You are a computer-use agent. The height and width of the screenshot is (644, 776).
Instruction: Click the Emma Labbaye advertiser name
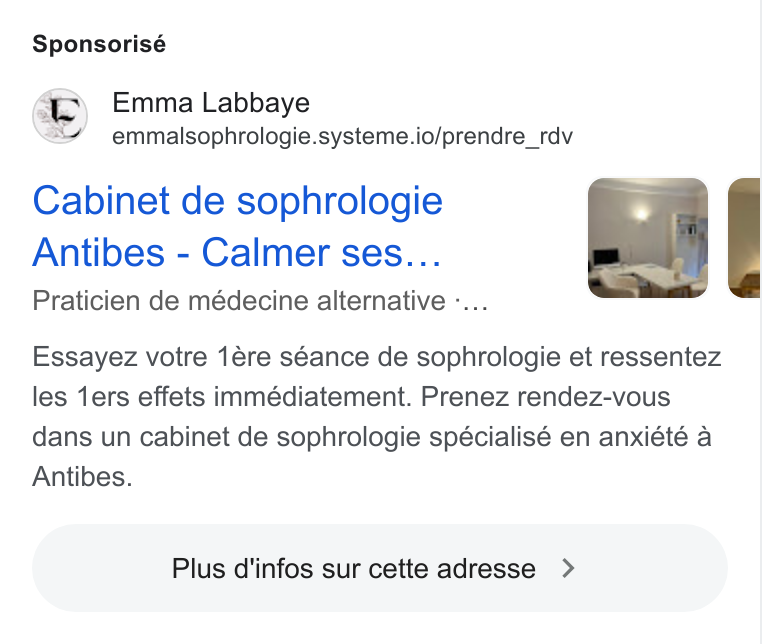coord(211,103)
